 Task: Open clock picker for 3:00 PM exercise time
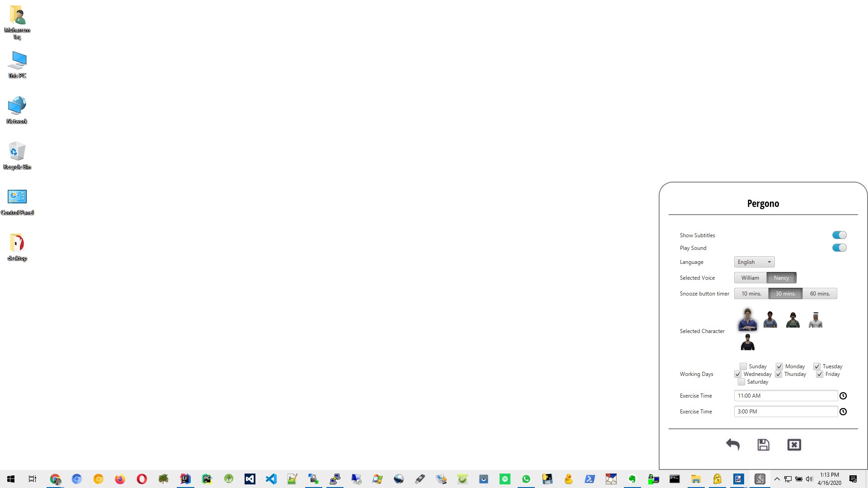(x=843, y=412)
